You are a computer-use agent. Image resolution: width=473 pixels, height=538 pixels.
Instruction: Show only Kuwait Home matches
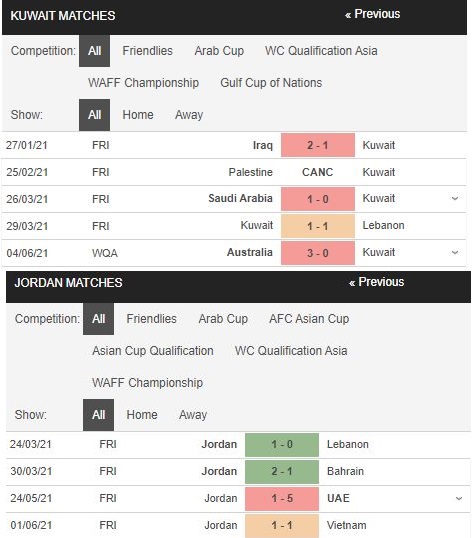click(138, 115)
